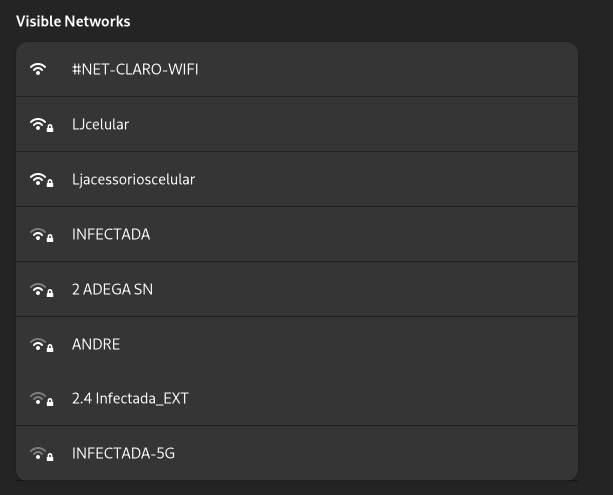Click the #NET-CLARO-WIFI signal icon

point(38,69)
